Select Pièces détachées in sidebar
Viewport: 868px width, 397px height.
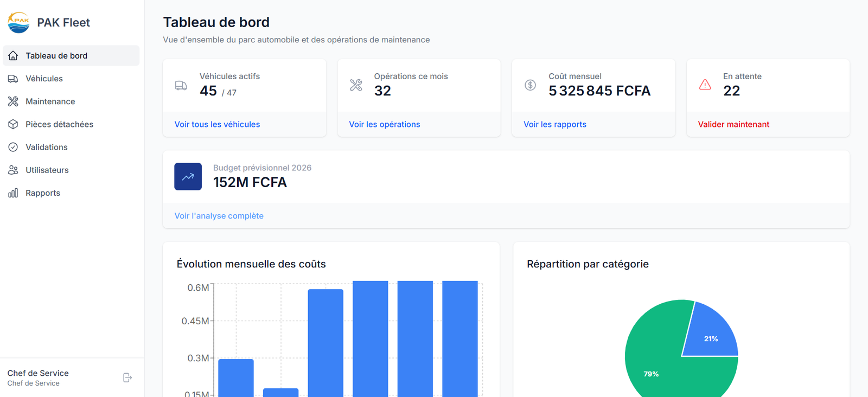[x=59, y=124]
